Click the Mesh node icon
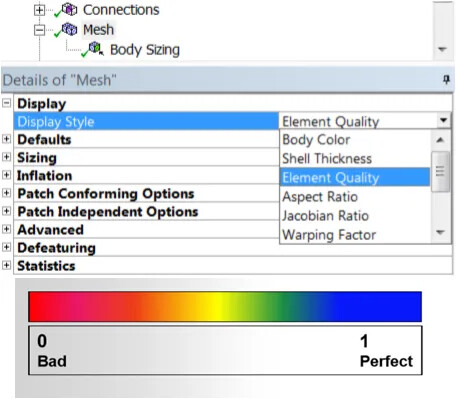456x399 pixels. [69, 29]
